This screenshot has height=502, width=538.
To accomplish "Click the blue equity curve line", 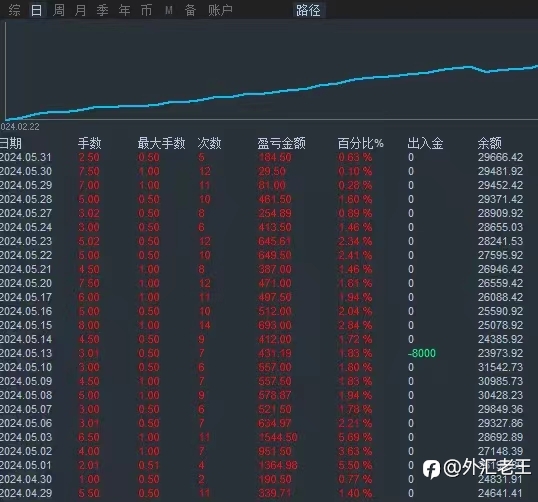I will [x=271, y=92].
